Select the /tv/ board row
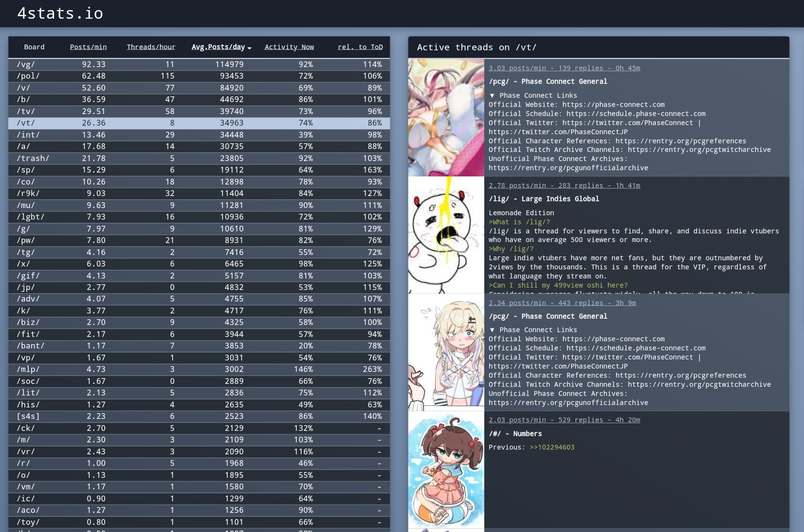Viewport: 804px width, 532px height. (x=199, y=111)
